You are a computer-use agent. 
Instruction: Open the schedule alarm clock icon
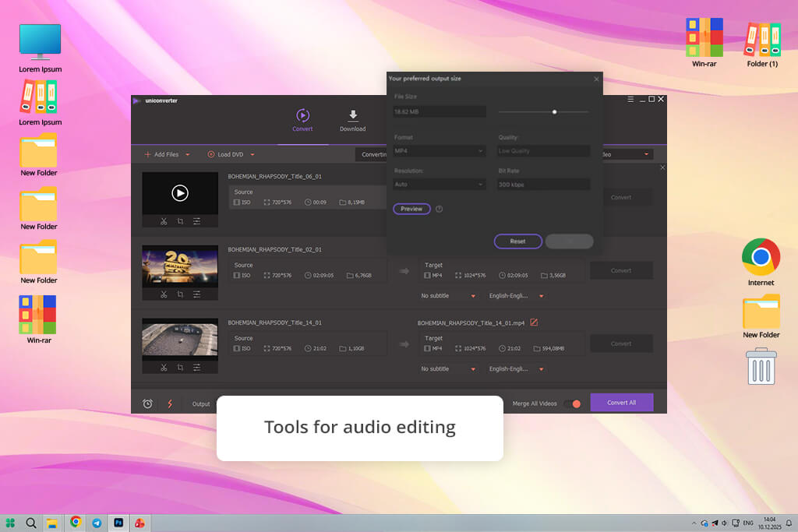pyautogui.click(x=147, y=403)
